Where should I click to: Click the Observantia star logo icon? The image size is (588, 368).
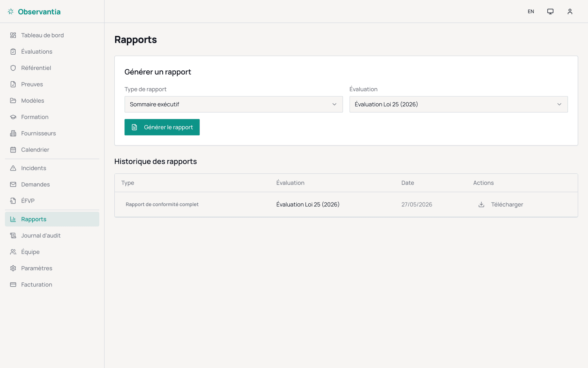click(x=11, y=11)
